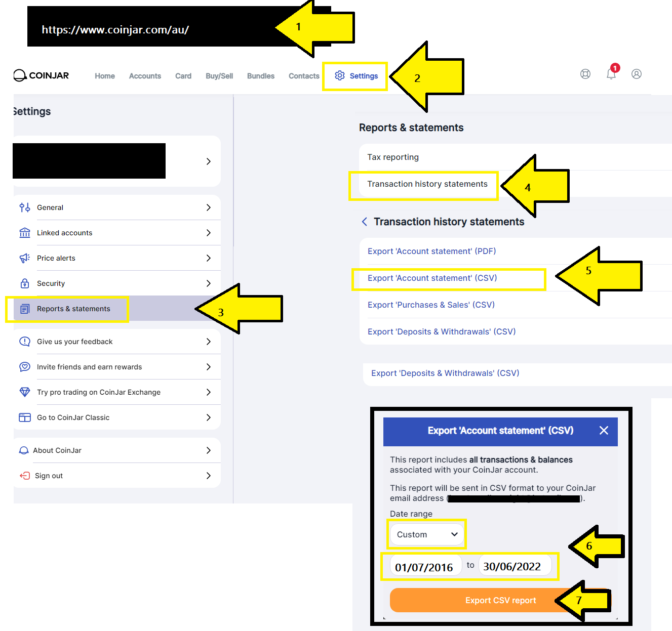Image resolution: width=672 pixels, height=631 pixels.
Task: Select Go to CoinJar Classic label
Action: click(73, 417)
